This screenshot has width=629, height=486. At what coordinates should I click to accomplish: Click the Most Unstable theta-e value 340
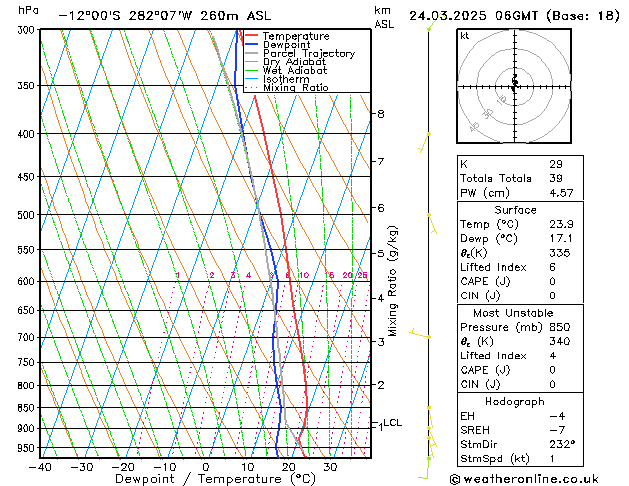tap(560, 341)
